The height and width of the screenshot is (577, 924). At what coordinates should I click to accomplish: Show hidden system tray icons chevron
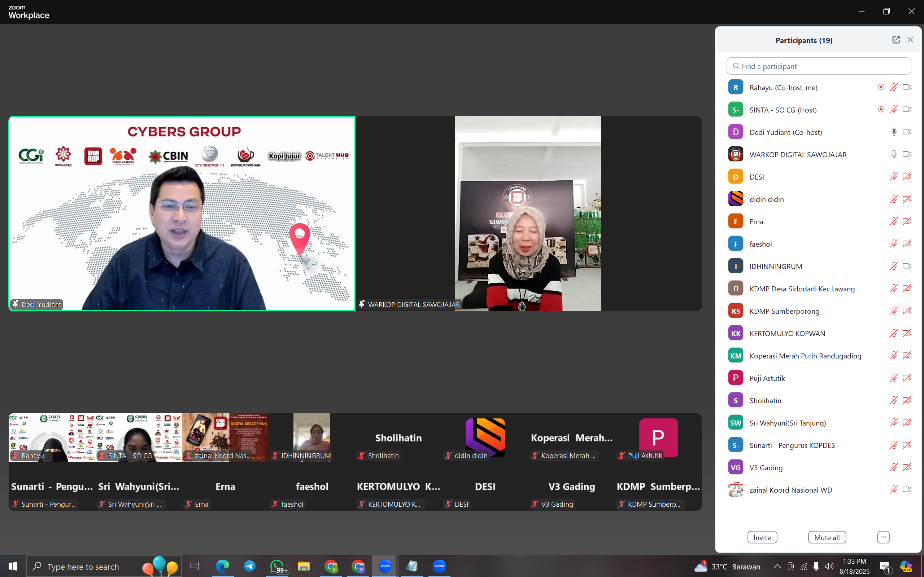point(777,566)
